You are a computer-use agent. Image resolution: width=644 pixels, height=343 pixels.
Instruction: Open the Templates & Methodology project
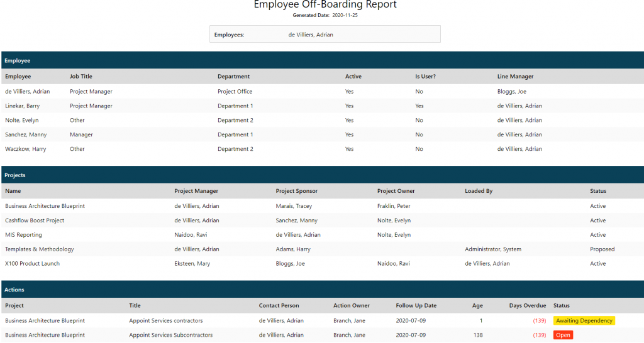40,249
